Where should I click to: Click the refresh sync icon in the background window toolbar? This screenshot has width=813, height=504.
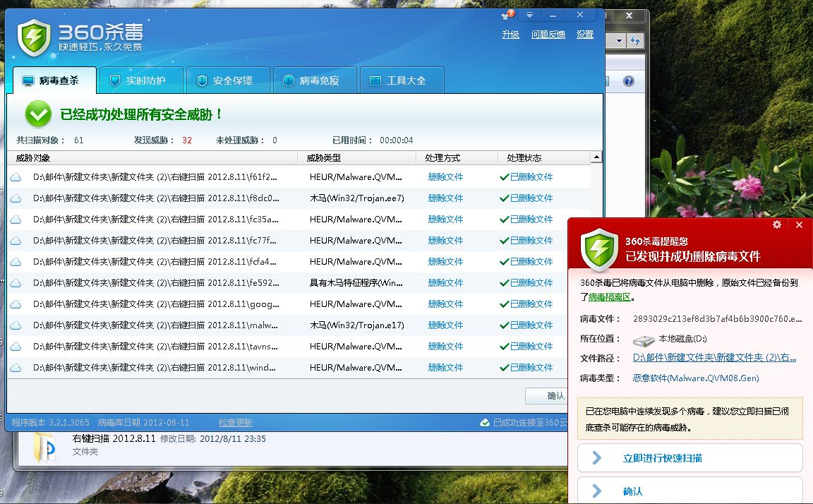634,40
